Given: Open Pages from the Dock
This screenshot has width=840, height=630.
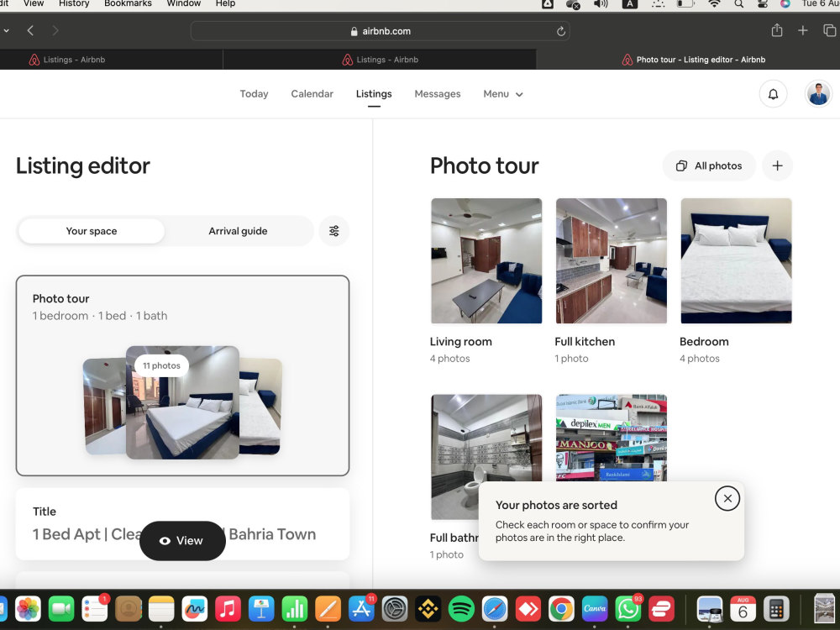Looking at the screenshot, I should (x=328, y=609).
